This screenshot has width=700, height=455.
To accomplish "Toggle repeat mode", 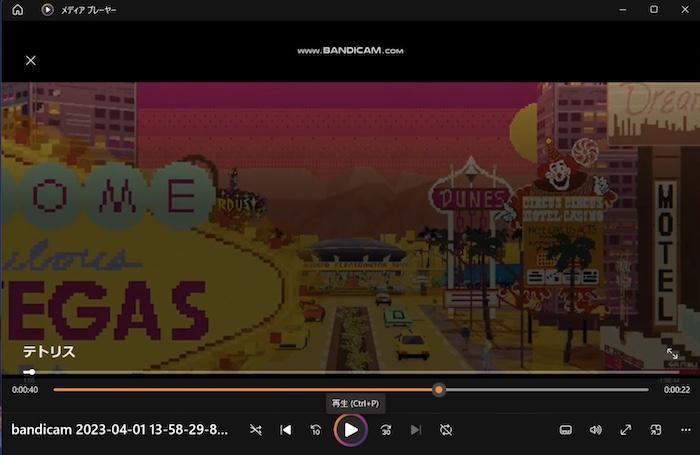I will (446, 430).
